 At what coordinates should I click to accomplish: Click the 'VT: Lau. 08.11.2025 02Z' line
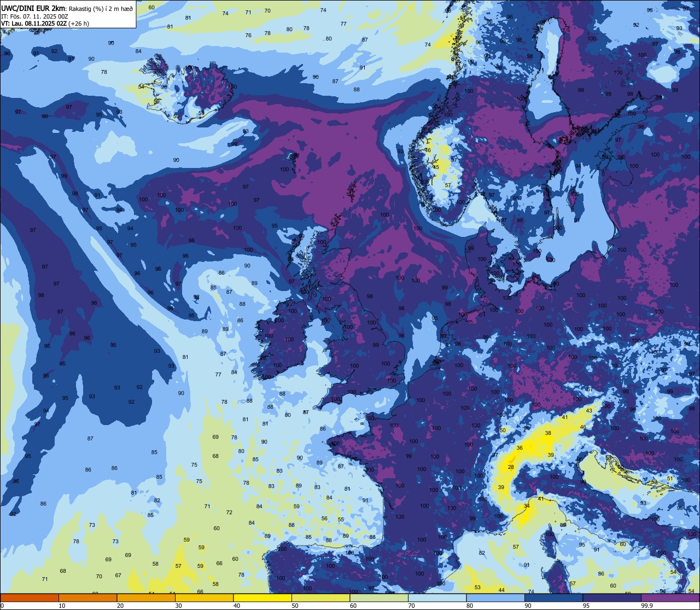pos(33,24)
